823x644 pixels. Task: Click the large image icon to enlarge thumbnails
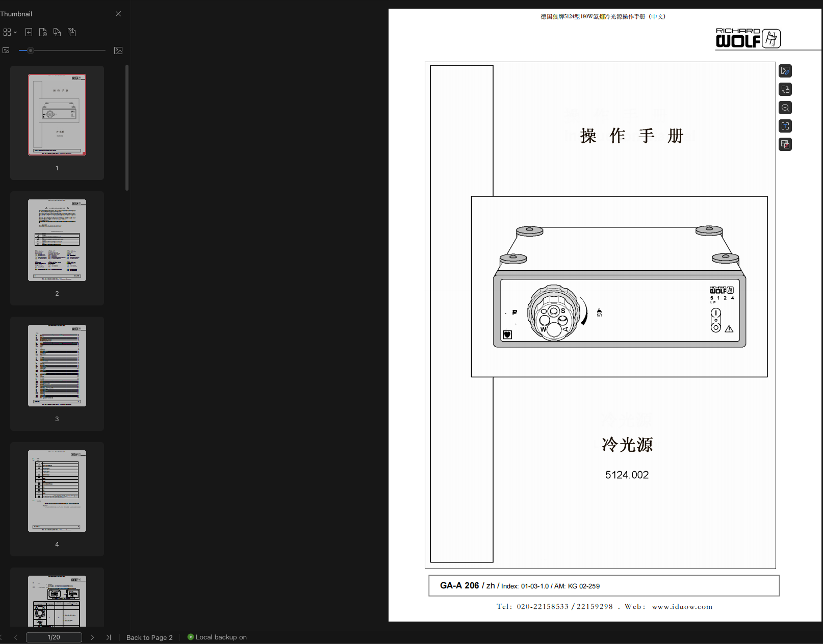[x=118, y=50]
